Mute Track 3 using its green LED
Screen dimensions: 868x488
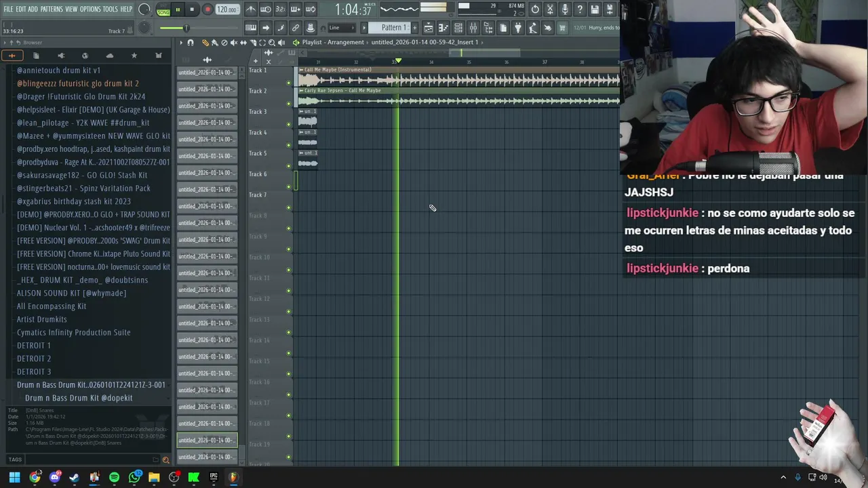tap(288, 124)
